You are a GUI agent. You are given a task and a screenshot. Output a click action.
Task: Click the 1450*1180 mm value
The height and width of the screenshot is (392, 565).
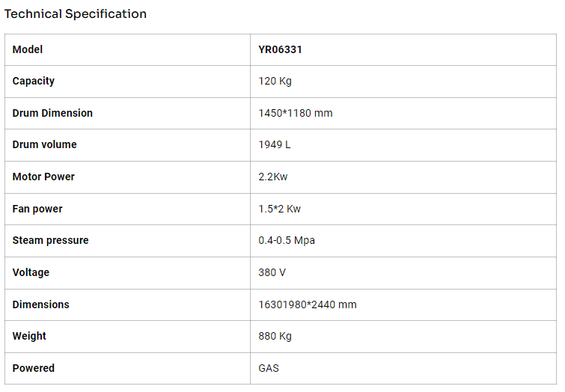(296, 113)
